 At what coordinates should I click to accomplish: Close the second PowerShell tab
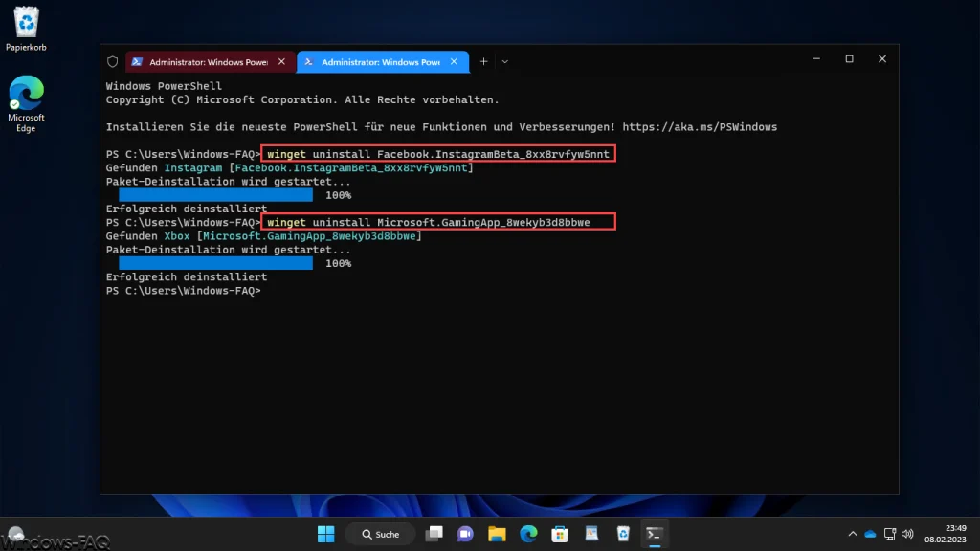coord(454,62)
